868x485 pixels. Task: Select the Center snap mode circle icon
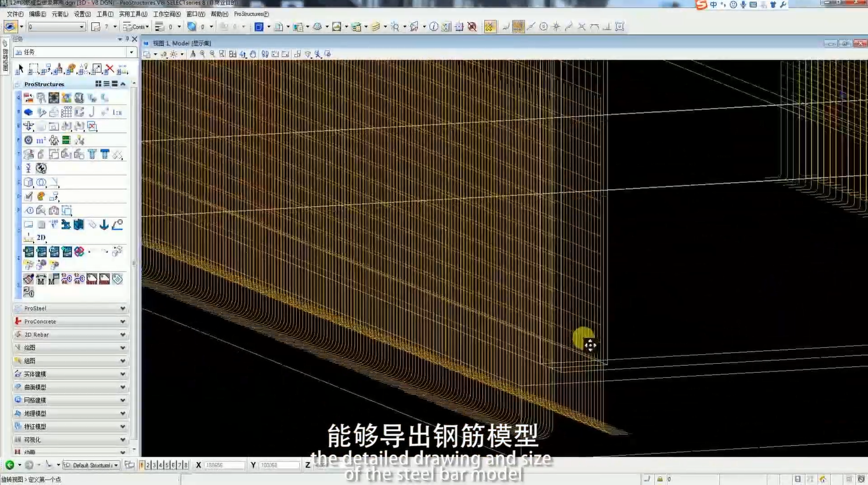(x=543, y=27)
